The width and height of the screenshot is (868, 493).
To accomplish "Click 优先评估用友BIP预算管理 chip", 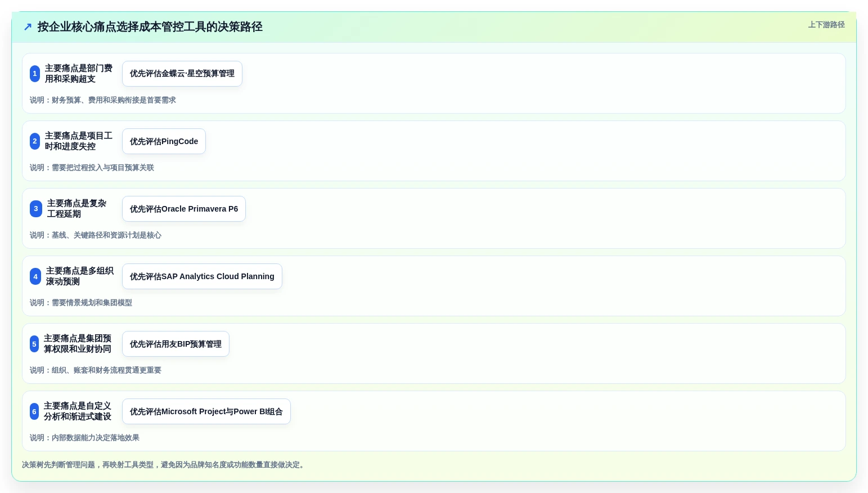I will click(x=176, y=344).
